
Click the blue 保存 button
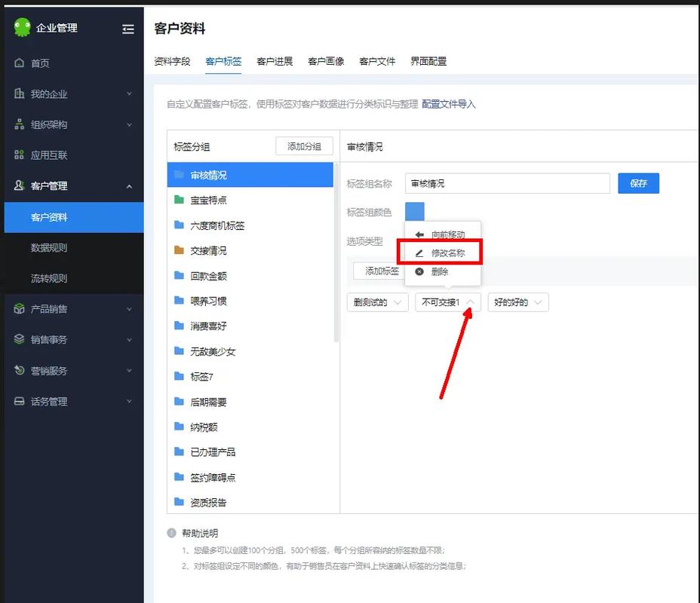tap(638, 183)
